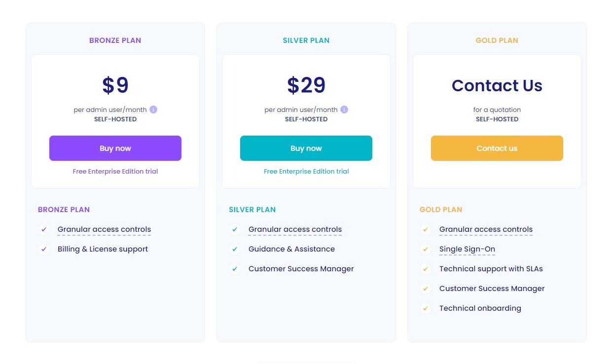Screen dimensions: 611x364
Task: Select the GOLD PLAN header label
Action: click(497, 40)
